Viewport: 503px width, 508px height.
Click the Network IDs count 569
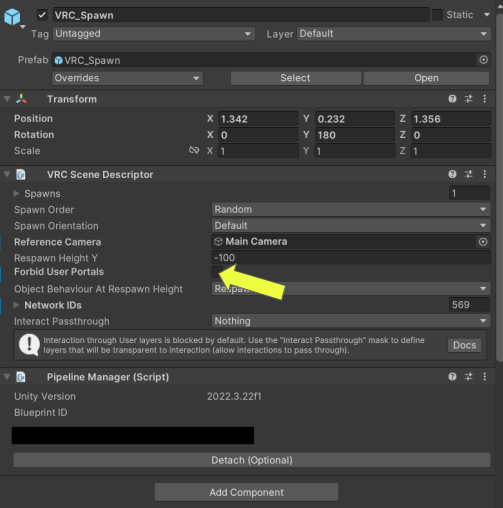469,305
